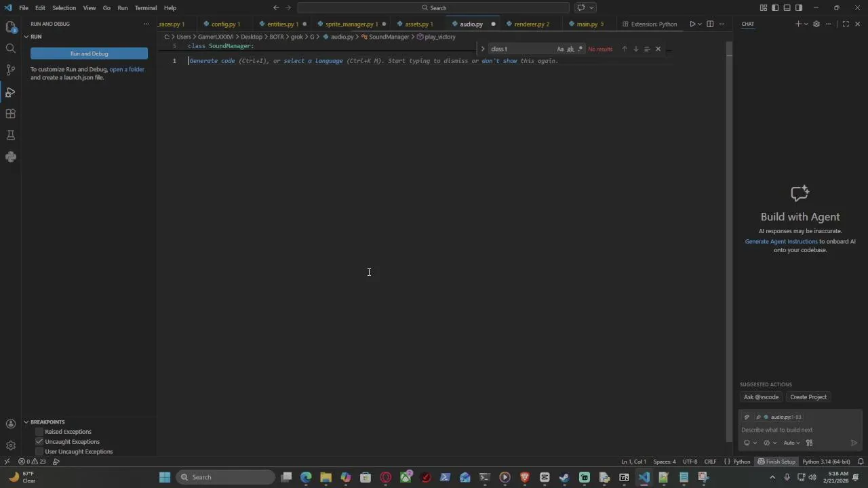
Task: Open the Python view in activity bar
Action: tap(11, 157)
